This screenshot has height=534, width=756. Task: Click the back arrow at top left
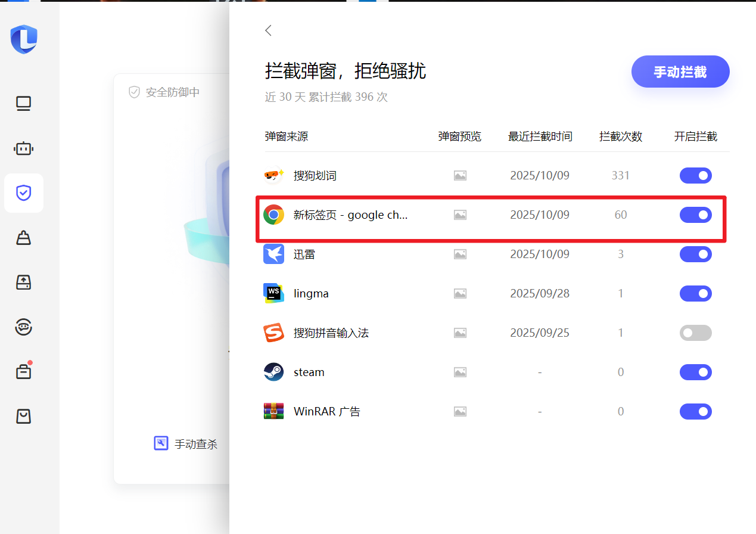pos(268,30)
